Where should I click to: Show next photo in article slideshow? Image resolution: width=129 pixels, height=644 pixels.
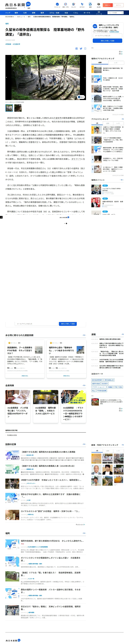(x=85, y=77)
